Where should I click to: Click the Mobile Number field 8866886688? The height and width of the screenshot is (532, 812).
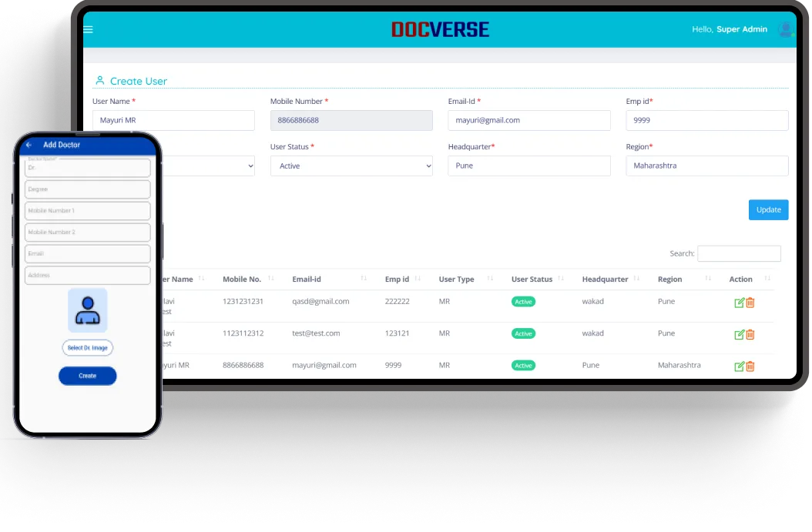[x=351, y=121]
